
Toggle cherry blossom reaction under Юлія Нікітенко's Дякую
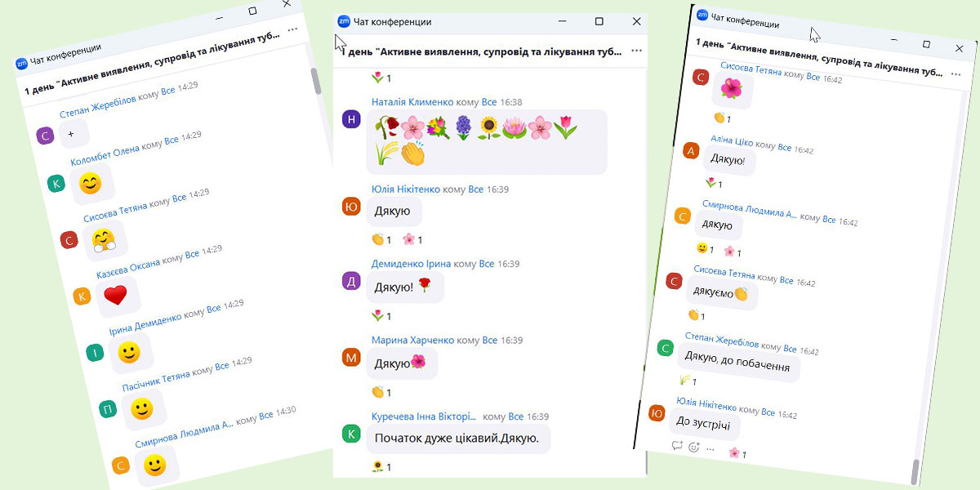click(x=412, y=239)
